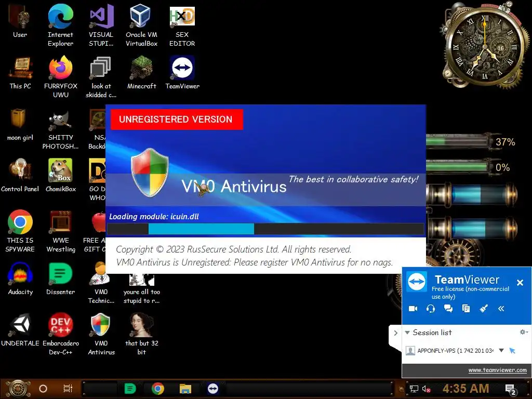Viewport: 532px width, 399px height.
Task: Open 'youre all too stupid to r...' icon
Action: 141,288
